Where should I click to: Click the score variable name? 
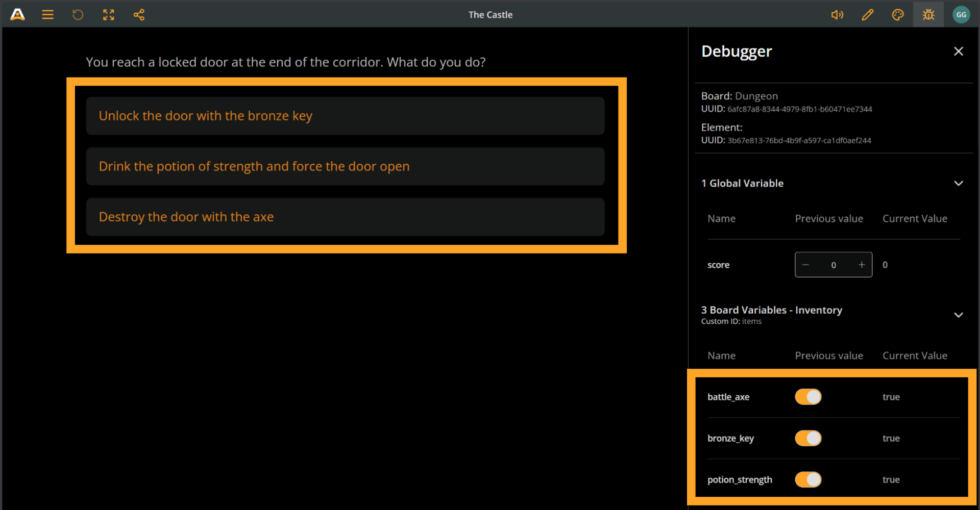click(718, 265)
